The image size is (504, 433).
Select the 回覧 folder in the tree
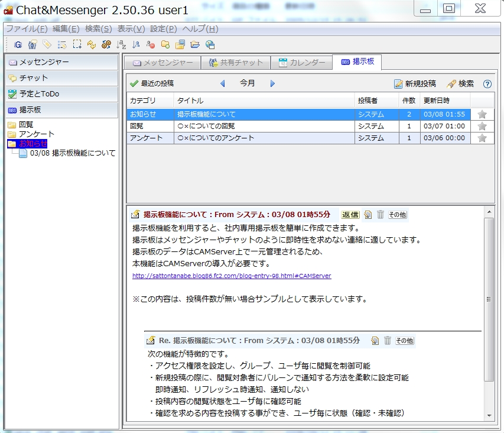[21, 125]
